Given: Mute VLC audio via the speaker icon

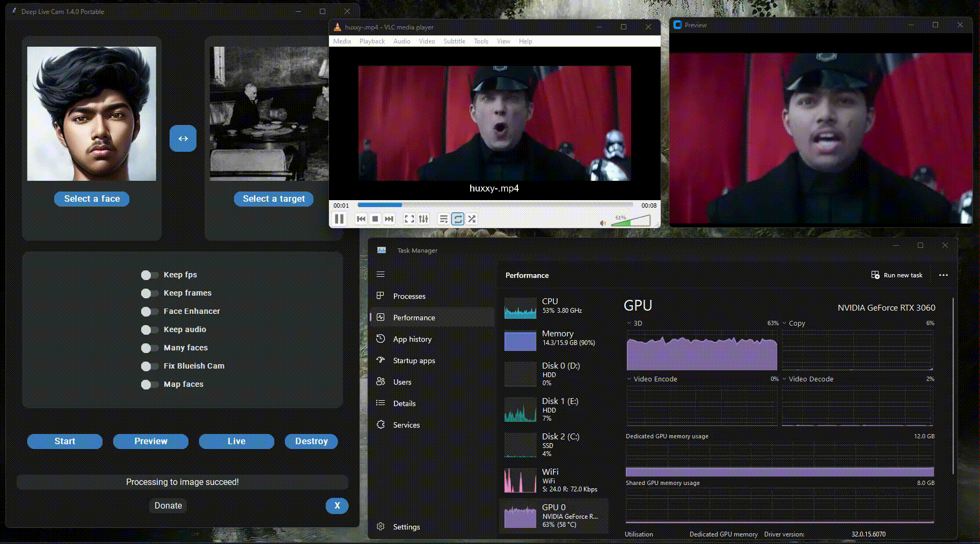Looking at the screenshot, I should click(x=602, y=223).
